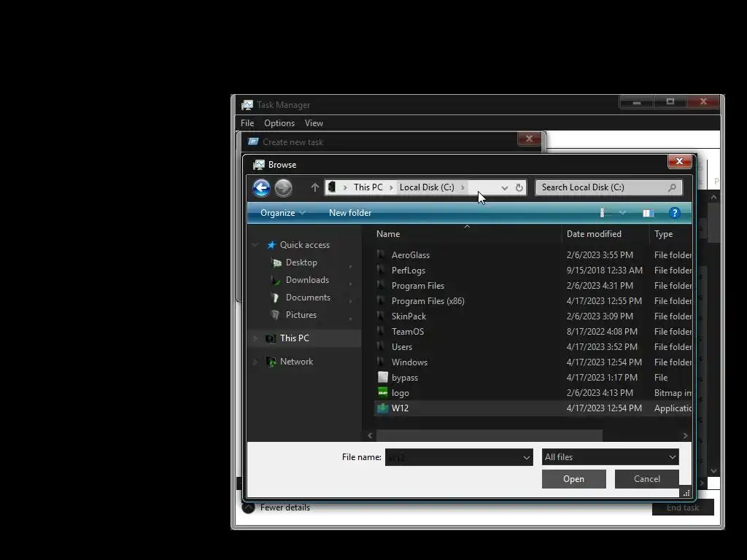Select the Program Files folder
The width and height of the screenshot is (747, 560).
[x=533, y=286]
